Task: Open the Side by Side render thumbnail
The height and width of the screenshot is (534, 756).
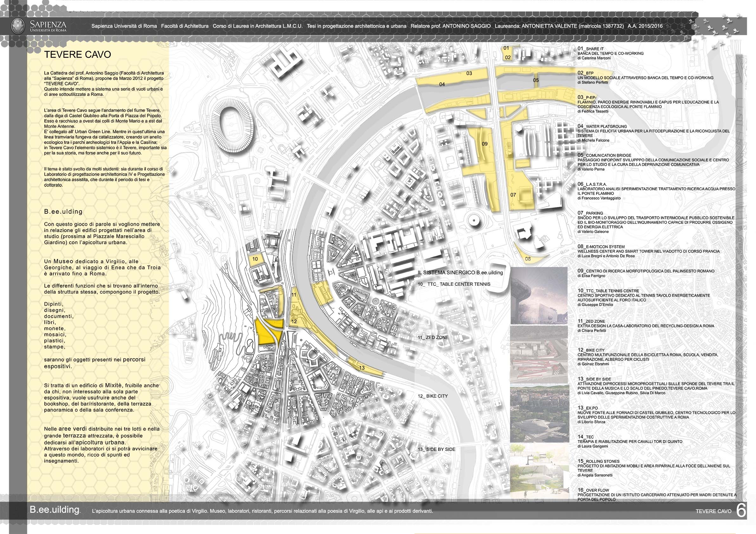Action: point(539,472)
